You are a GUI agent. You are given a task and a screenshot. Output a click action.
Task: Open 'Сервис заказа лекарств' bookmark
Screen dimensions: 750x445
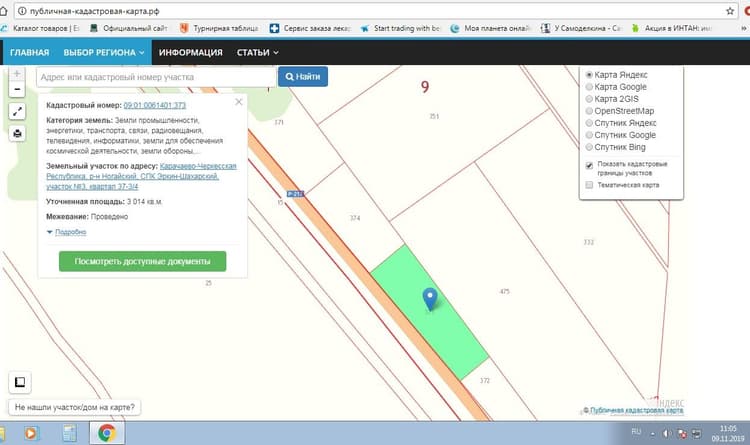(x=310, y=28)
